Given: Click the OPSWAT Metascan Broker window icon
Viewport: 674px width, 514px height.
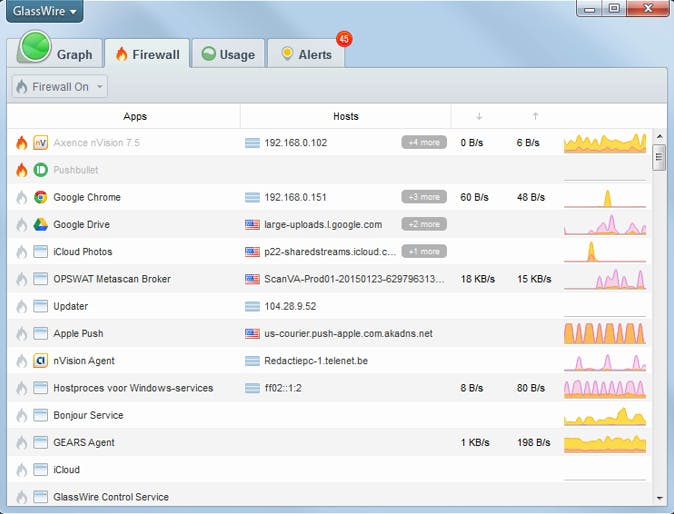Looking at the screenshot, I should tap(40, 279).
